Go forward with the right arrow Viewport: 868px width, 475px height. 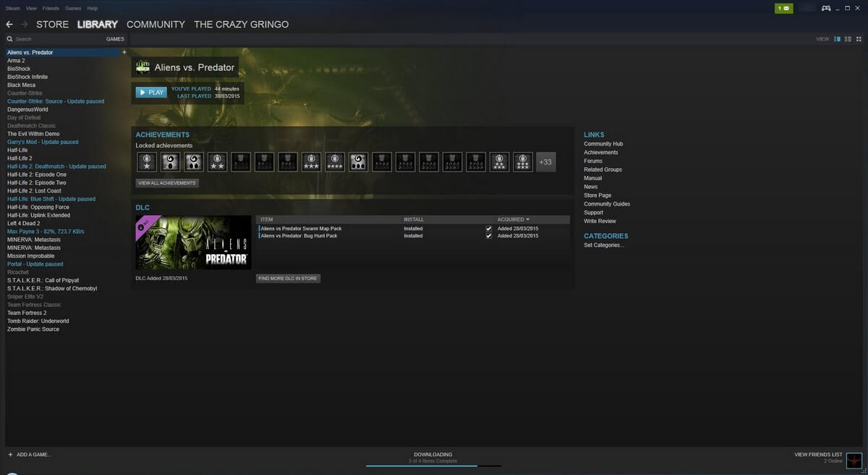[x=24, y=25]
